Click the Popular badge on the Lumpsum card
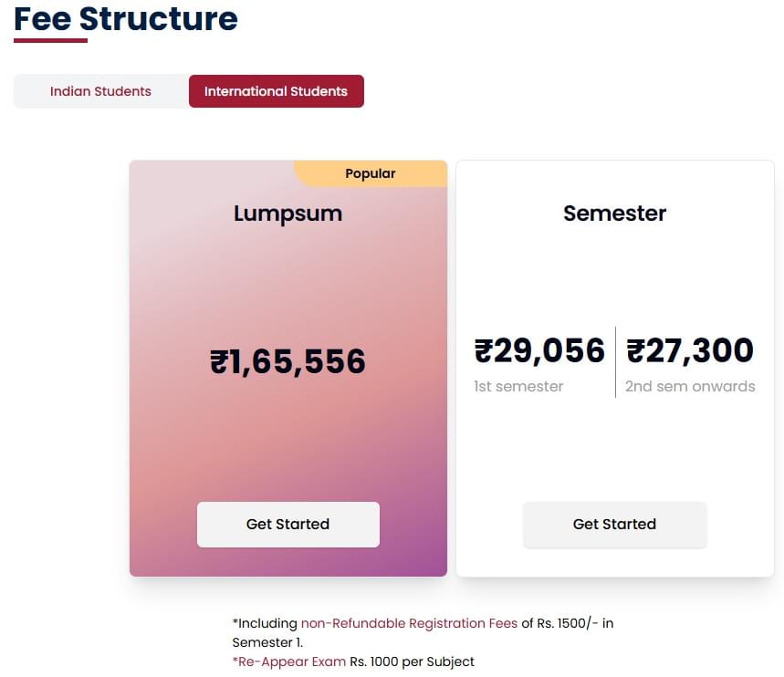784x677 pixels. [x=371, y=173]
